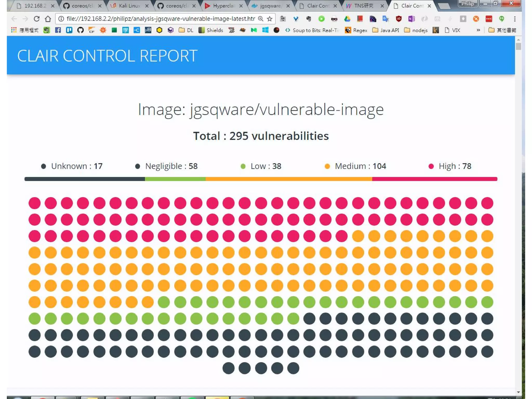Click the zoom magnifier icon in address bar

(261, 19)
